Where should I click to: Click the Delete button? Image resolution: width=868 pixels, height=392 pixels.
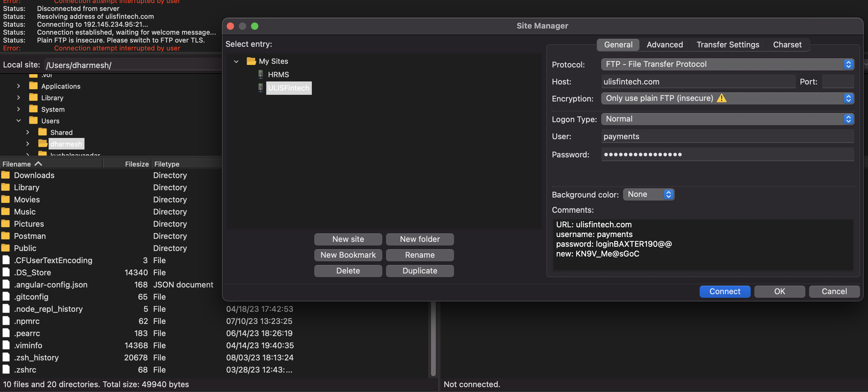(x=348, y=271)
